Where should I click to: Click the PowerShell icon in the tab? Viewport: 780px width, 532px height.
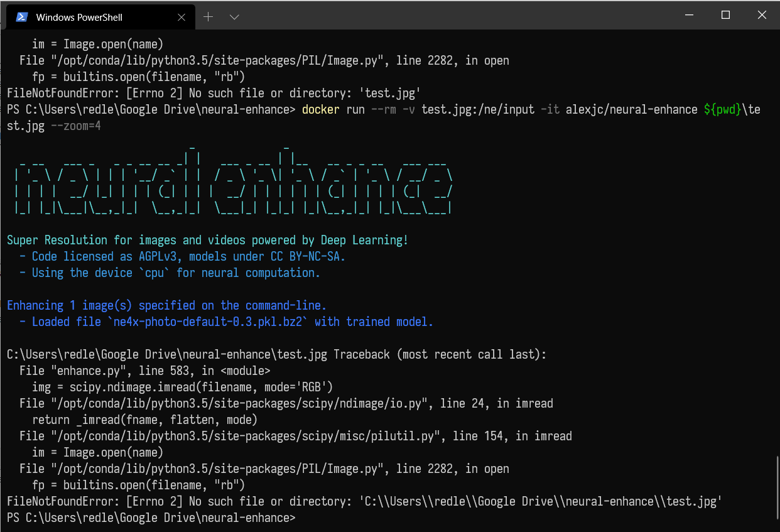(22, 17)
